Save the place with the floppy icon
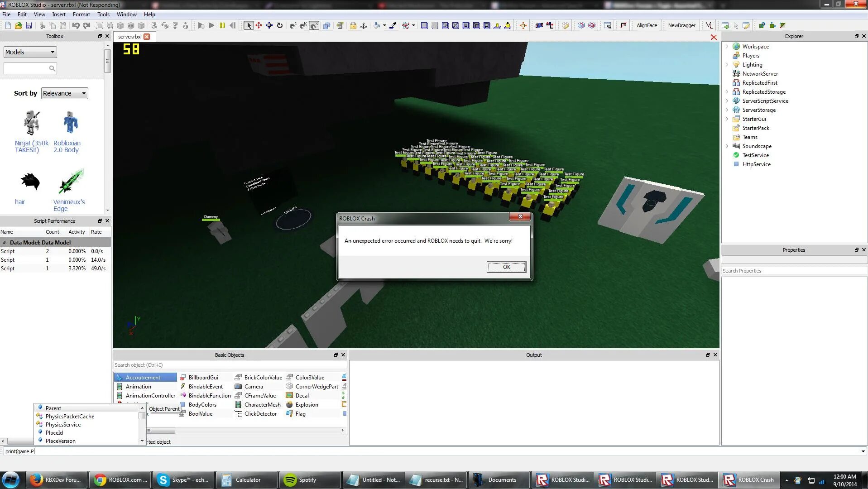This screenshot has height=489, width=868. tap(29, 25)
